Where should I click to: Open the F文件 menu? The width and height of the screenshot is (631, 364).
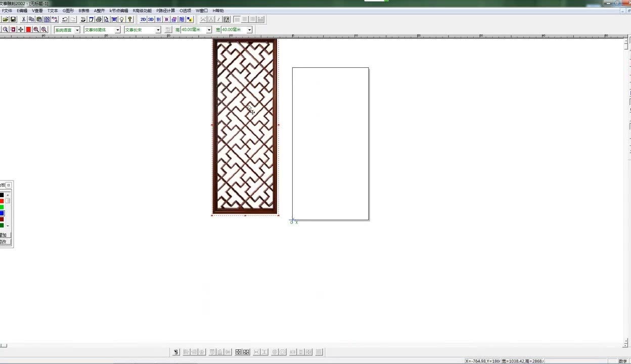(7, 11)
